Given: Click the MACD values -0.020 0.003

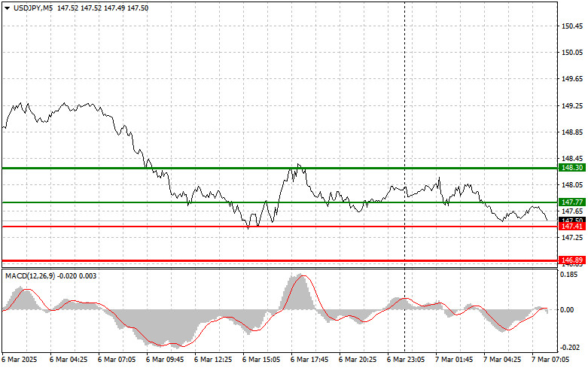Looking at the screenshot, I should (77, 276).
